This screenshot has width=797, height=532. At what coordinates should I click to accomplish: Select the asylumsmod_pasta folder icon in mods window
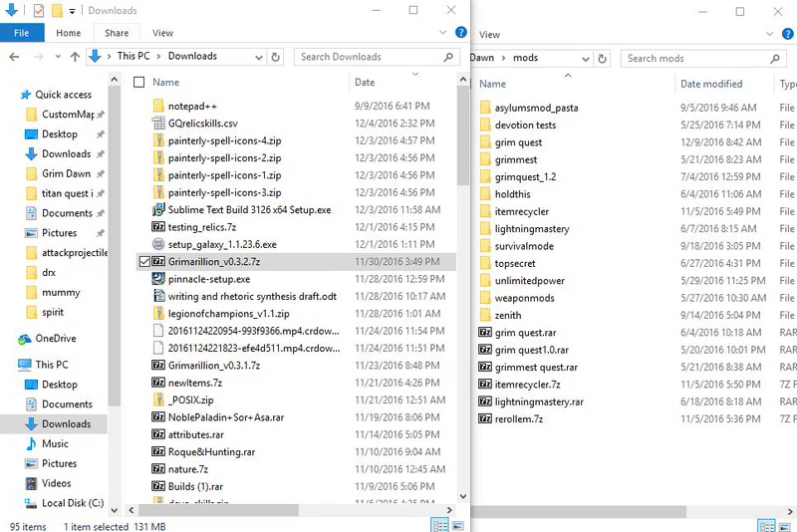(x=485, y=108)
